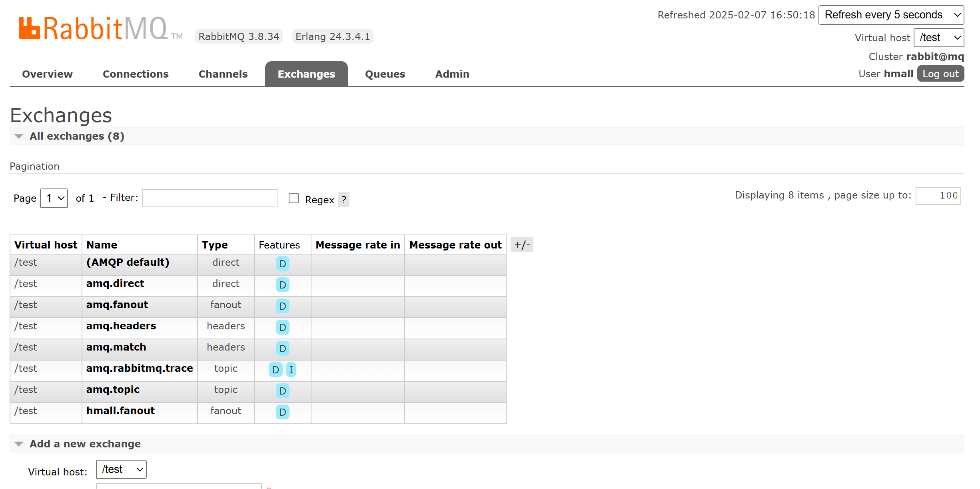Collapse the All exchanges section
This screenshot has width=980, height=489.
pyautogui.click(x=77, y=136)
